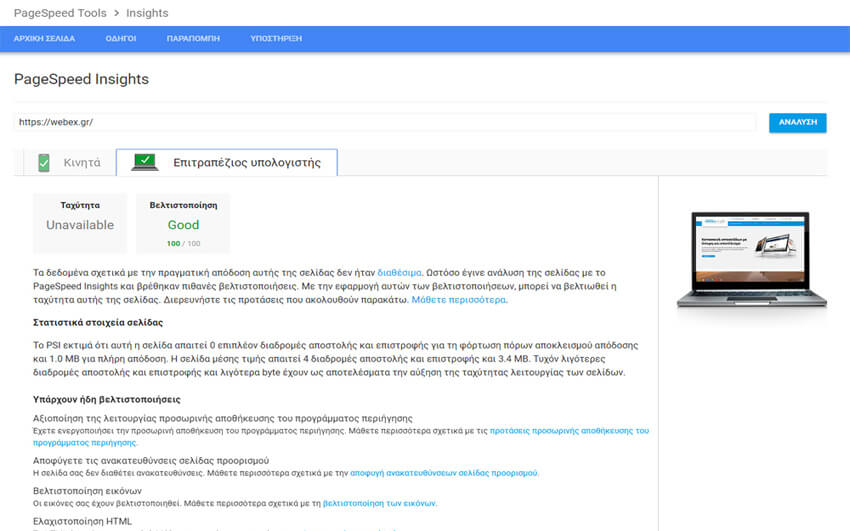Click the PageSpeed Tools breadcrumb link
Image resolution: width=850 pixels, height=531 pixels.
(60, 13)
